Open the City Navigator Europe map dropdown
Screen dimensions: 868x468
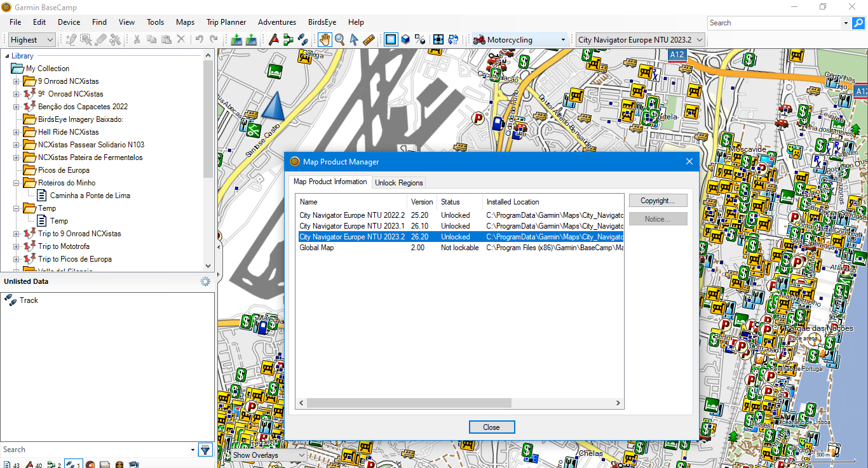(x=641, y=39)
